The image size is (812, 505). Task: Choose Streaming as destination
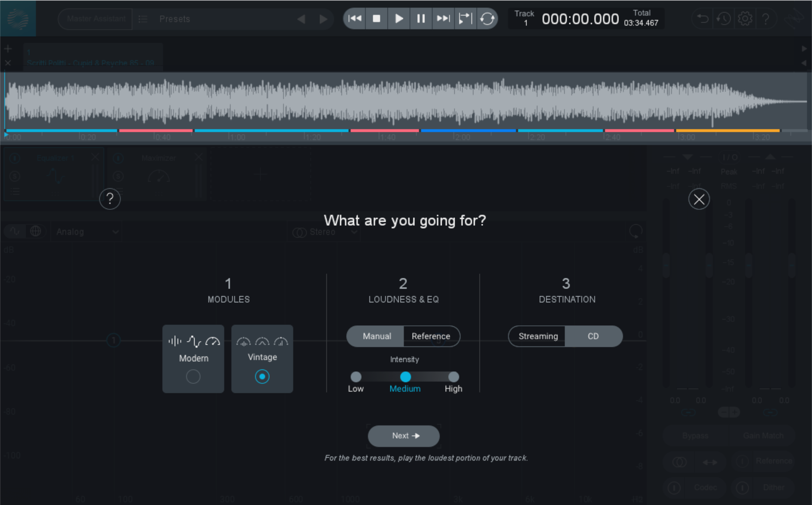click(x=538, y=336)
